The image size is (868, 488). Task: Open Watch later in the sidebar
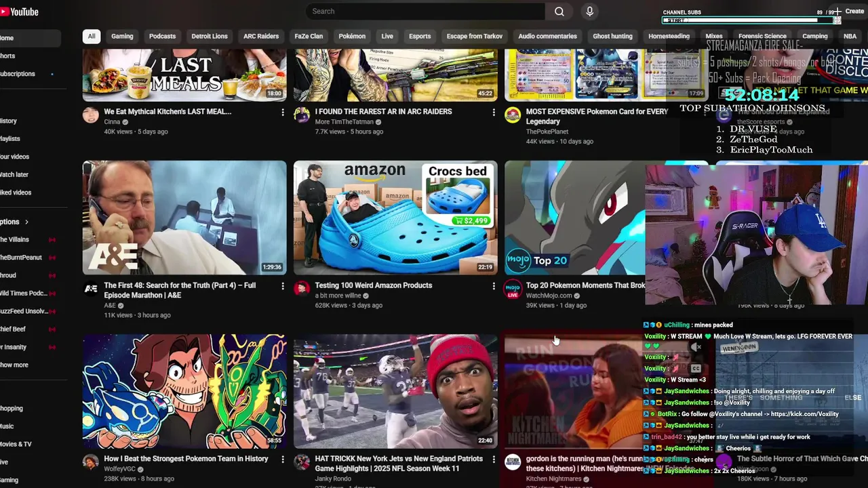[14, 175]
